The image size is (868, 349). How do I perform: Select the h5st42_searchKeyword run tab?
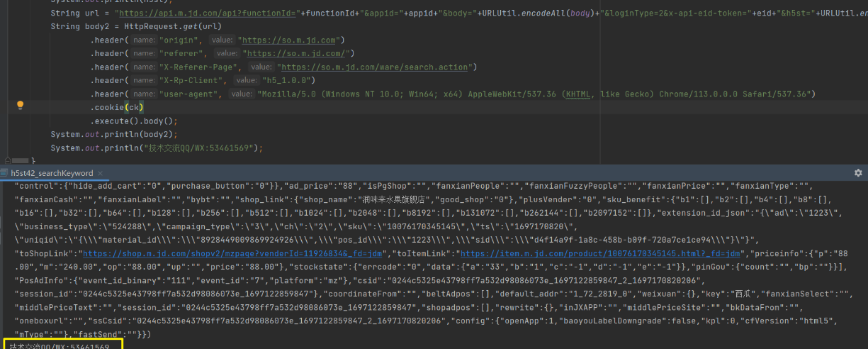(52, 173)
